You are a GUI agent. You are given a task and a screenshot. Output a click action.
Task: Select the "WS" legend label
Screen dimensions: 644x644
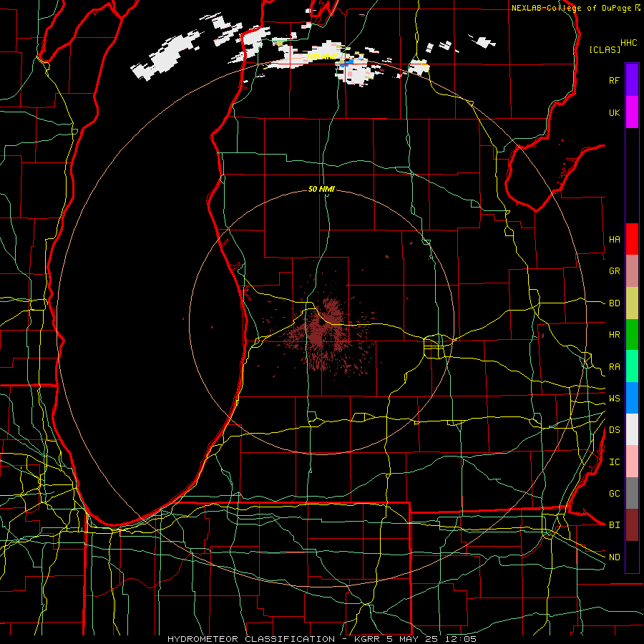614,399
